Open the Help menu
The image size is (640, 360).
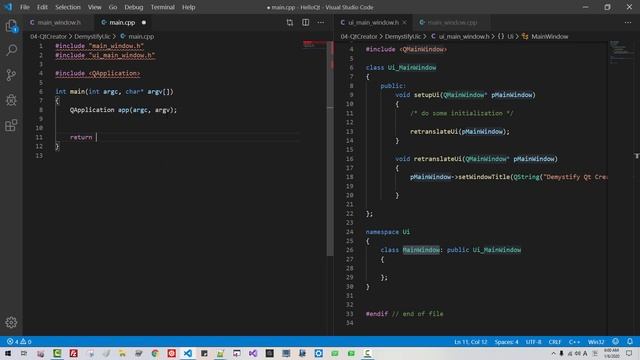(x=188, y=7)
